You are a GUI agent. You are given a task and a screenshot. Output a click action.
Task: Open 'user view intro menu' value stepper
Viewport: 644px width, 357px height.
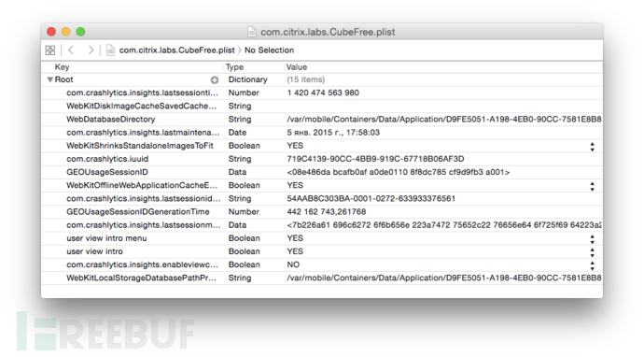pyautogui.click(x=593, y=239)
